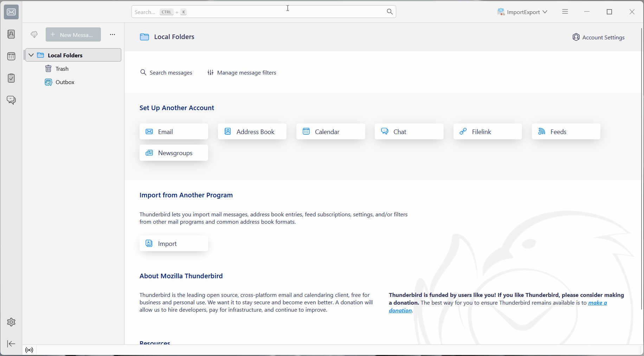644x356 pixels.
Task: Click the Import button
Action: click(174, 243)
